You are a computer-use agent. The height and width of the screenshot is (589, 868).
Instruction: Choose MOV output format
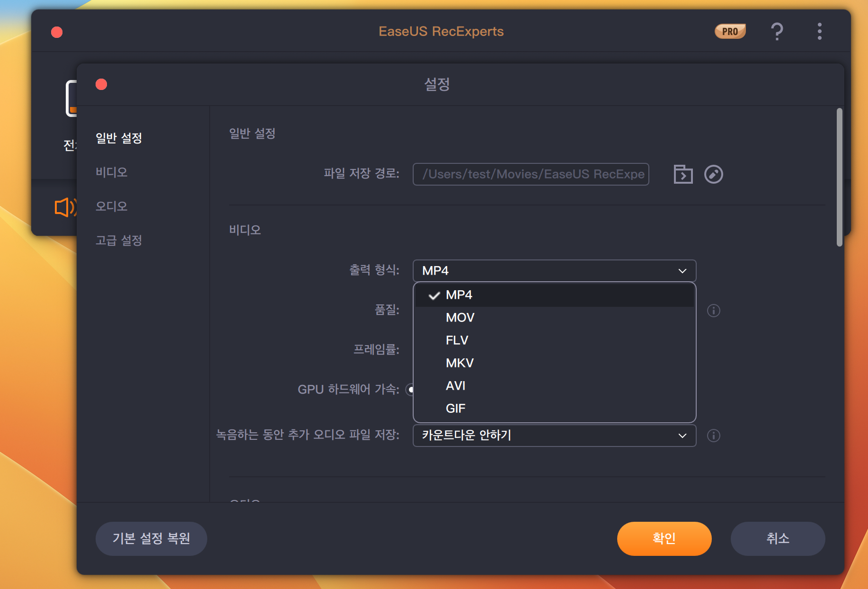[554, 318]
